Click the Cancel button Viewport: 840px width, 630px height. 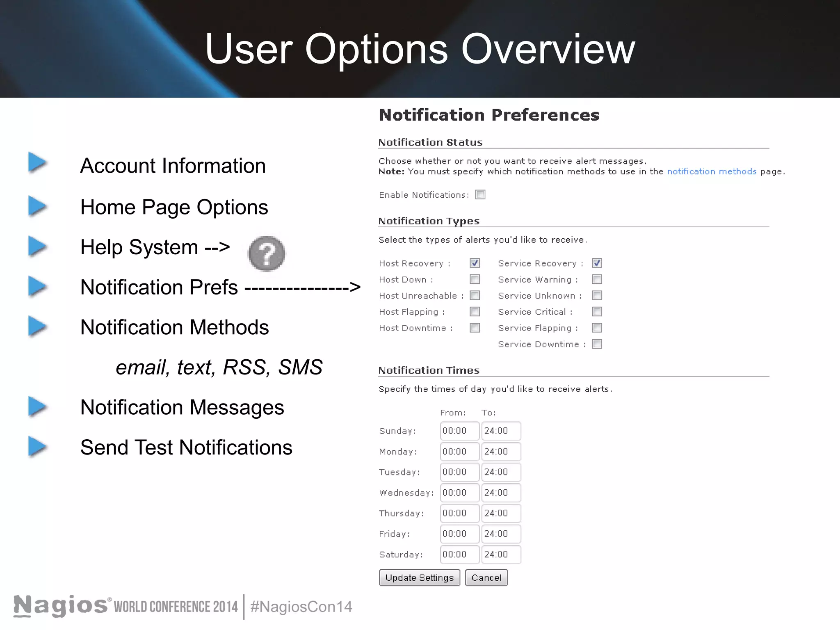coord(486,577)
